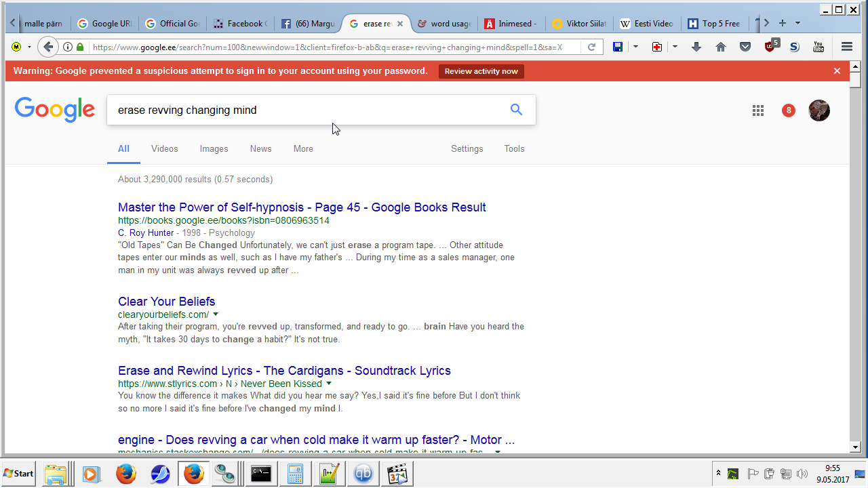This screenshot has width=868, height=488.
Task: Expand the clearyourbeliefs.com result dropdown arrow
Action: 216,314
